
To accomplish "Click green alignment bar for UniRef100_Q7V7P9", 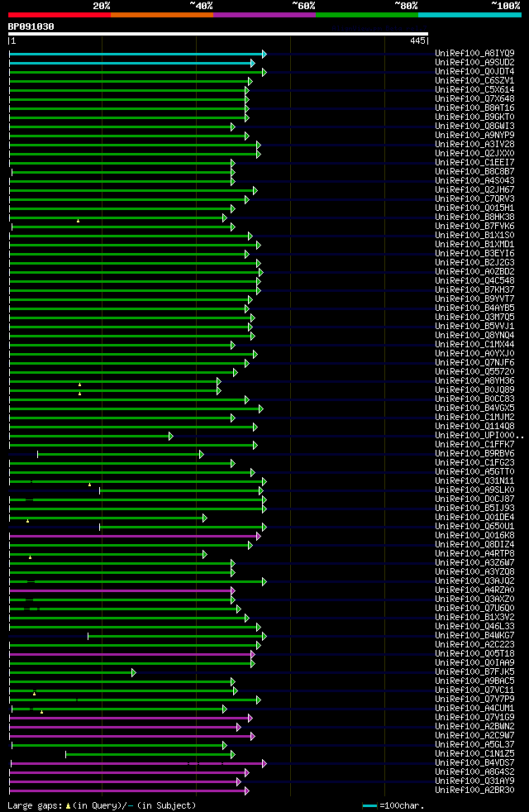I will tap(133, 700).
